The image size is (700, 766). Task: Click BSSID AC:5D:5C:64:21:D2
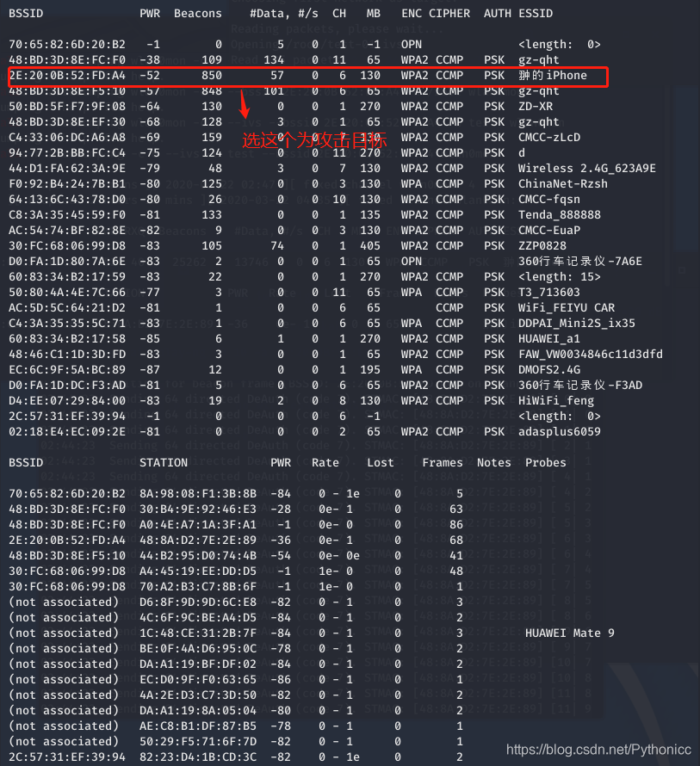[67, 308]
